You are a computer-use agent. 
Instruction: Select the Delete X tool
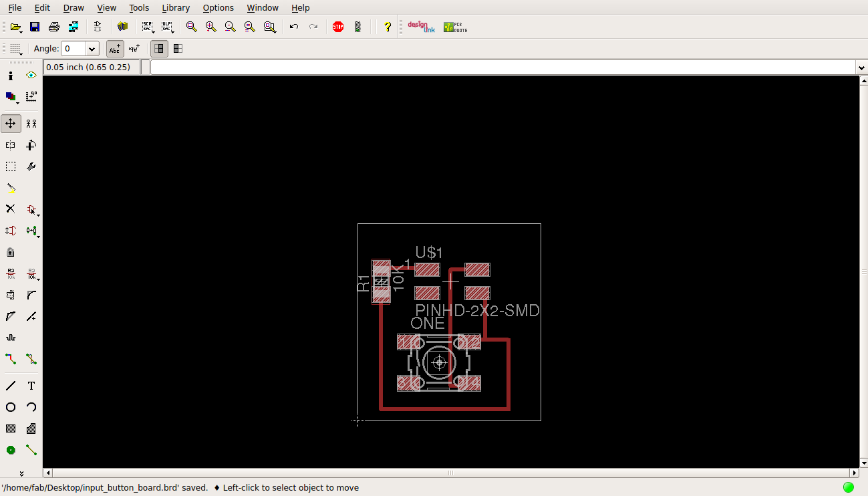pyautogui.click(x=11, y=209)
